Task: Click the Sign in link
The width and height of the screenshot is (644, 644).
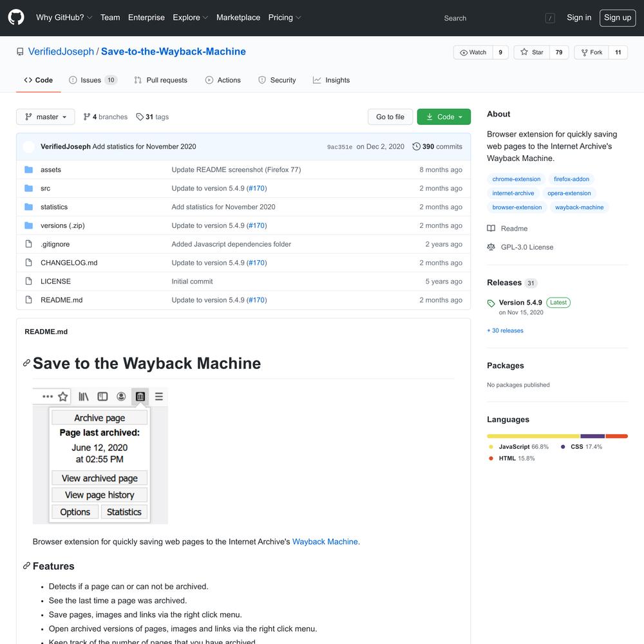Action: (x=579, y=17)
